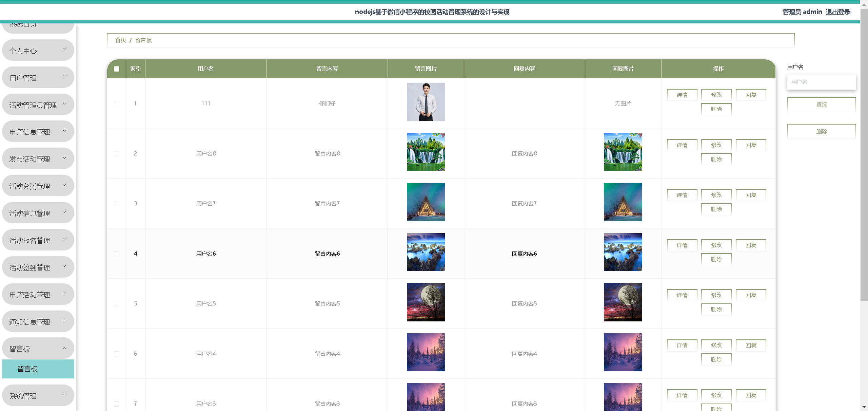
Task: Expand the 系统管理 sidebar section
Action: pyautogui.click(x=38, y=396)
